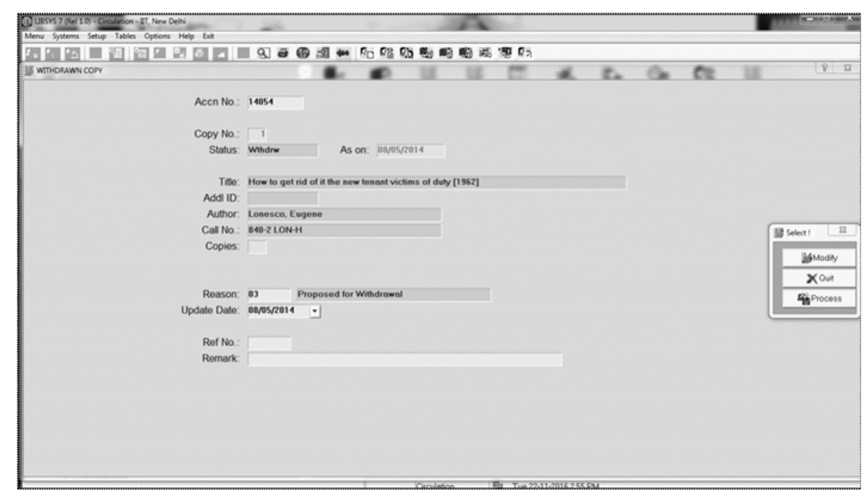This screenshot has width=868, height=491.
Task: Click the Status field showing Wthdrw
Action: [x=282, y=150]
